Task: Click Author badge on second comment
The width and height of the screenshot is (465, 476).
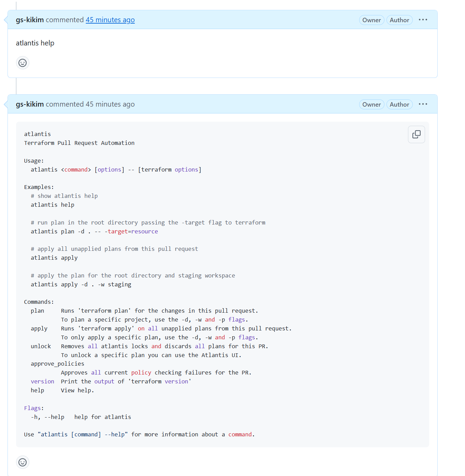Action: [x=399, y=105]
